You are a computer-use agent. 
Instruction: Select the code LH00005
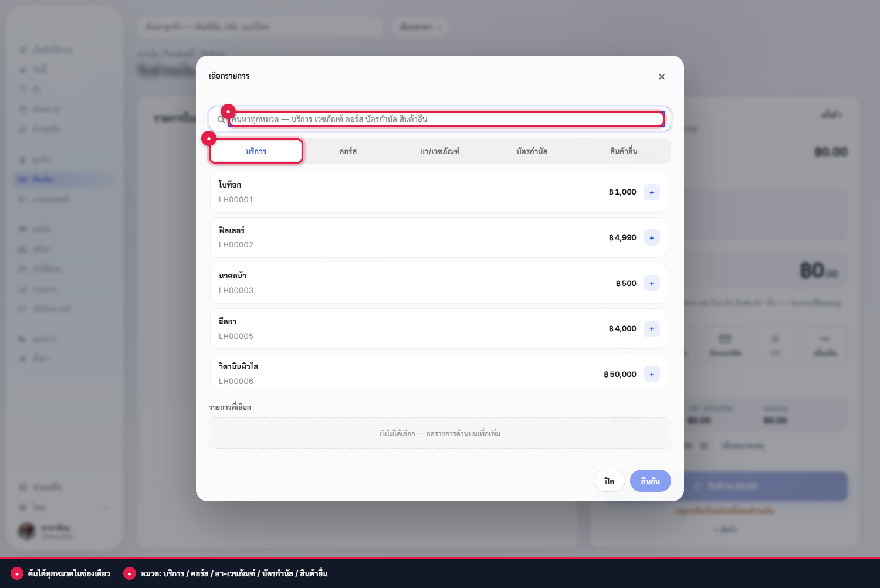coord(236,336)
